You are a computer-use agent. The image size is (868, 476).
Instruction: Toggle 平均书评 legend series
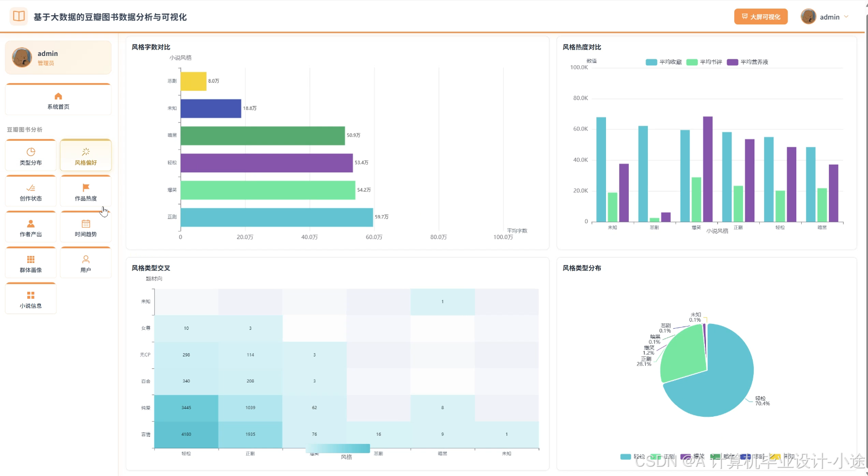point(704,62)
